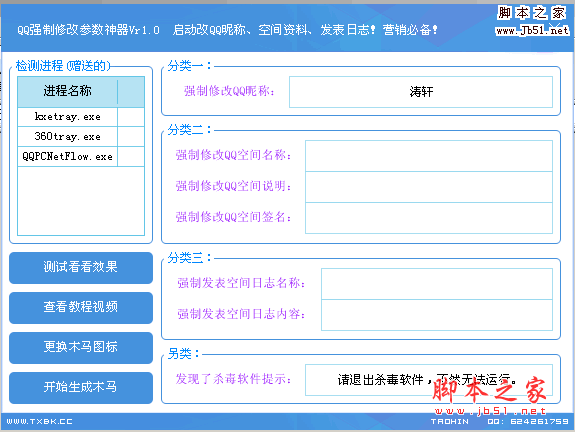Screen dimensions: 575x432
Task: Select the kxetray.exe process row
Action: click(81, 117)
